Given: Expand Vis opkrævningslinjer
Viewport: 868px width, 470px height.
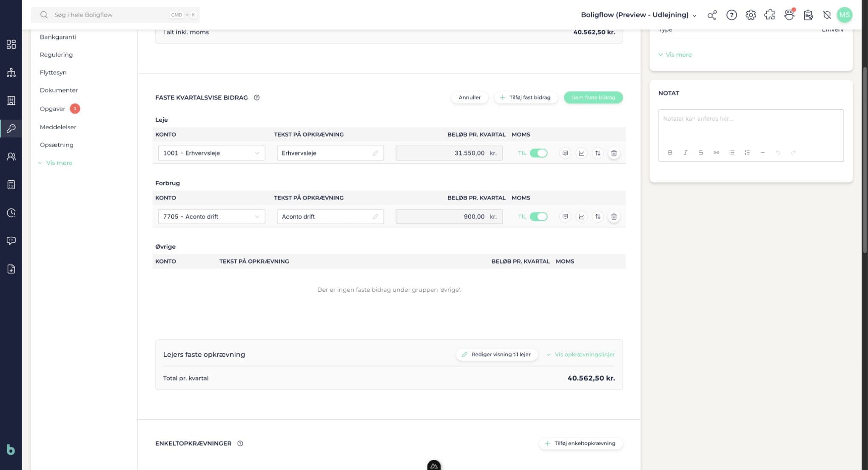Looking at the screenshot, I should pos(581,354).
